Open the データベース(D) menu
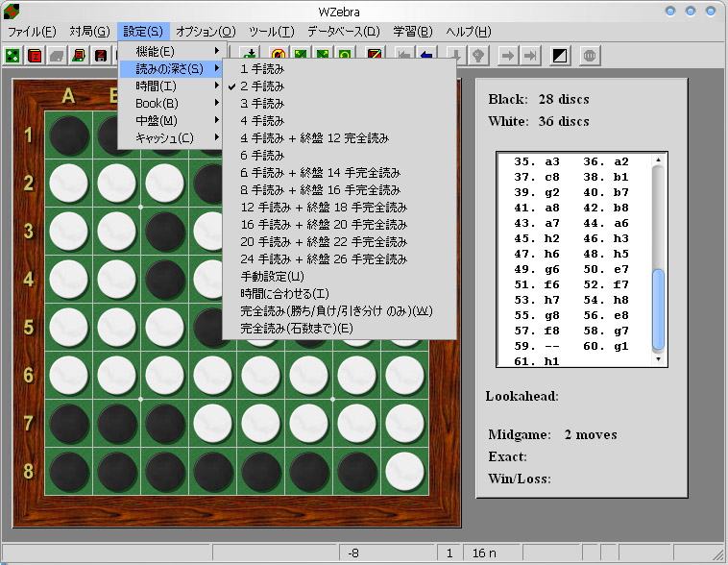 [344, 32]
